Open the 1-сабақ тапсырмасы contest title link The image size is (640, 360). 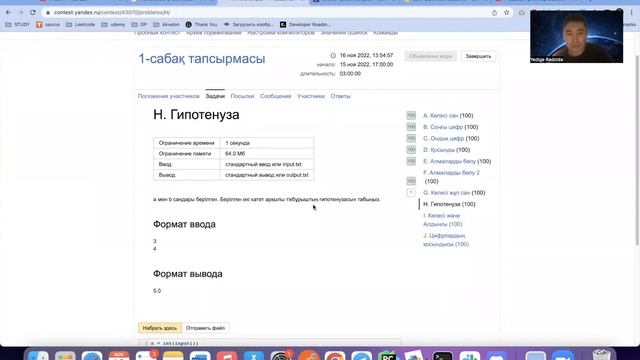[x=202, y=59]
